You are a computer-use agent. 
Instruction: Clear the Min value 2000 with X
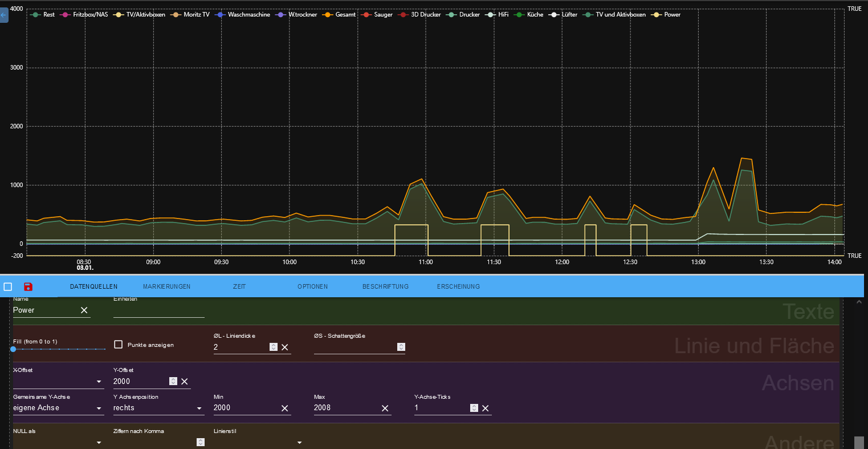[x=285, y=408]
